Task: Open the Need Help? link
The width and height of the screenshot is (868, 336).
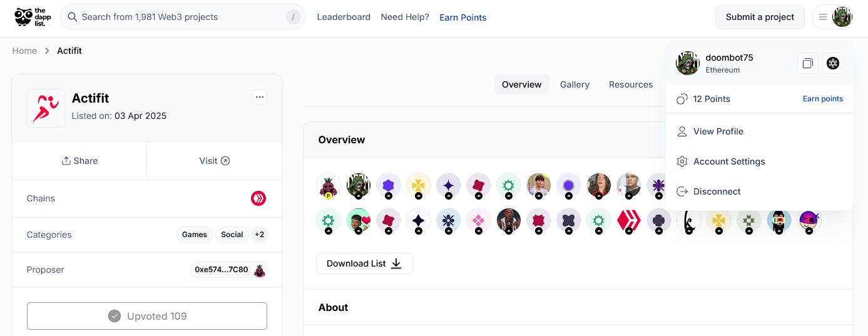Action: tap(405, 17)
